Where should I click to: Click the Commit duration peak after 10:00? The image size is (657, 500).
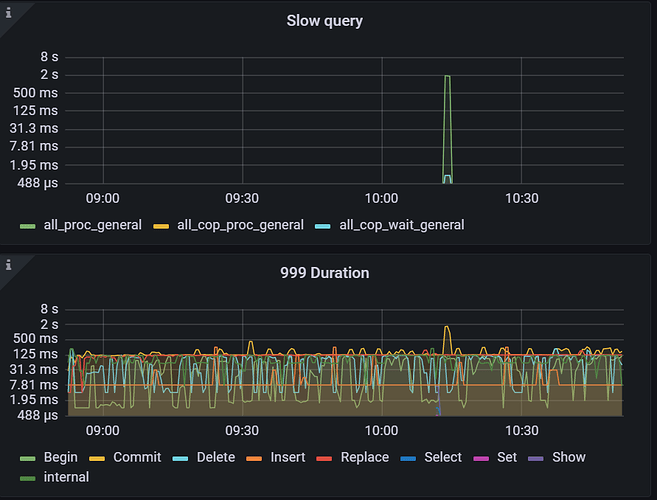pos(447,328)
